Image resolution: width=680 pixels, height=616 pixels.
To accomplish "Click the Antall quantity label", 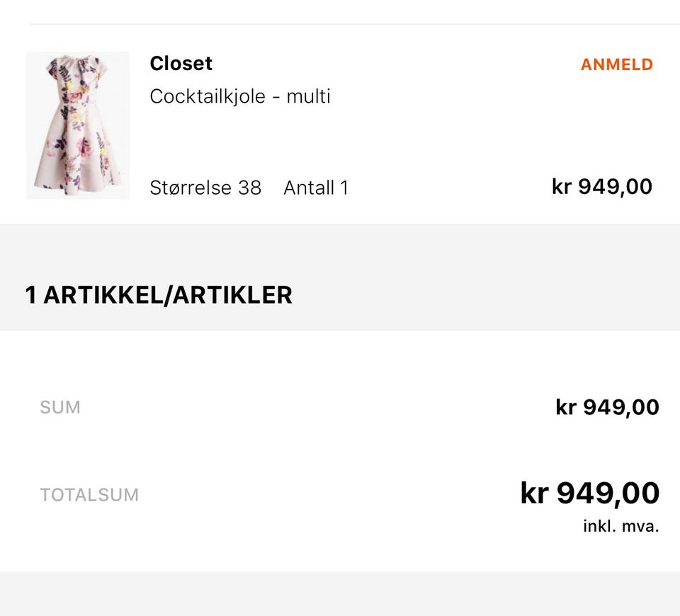I will 309,188.
